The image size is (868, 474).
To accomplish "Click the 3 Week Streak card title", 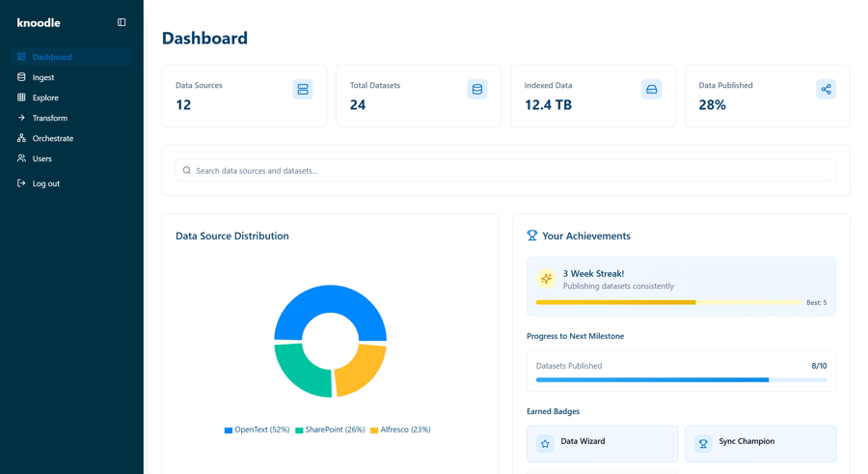I will point(593,273).
